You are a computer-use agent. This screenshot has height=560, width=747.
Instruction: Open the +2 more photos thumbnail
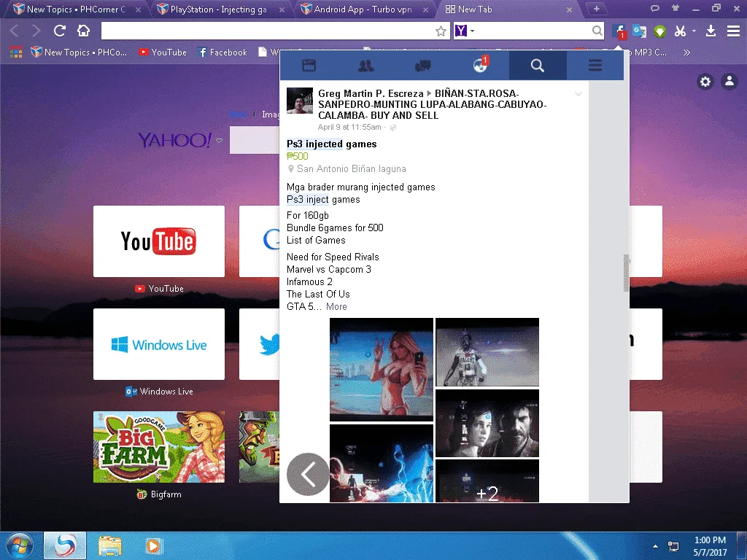click(487, 481)
